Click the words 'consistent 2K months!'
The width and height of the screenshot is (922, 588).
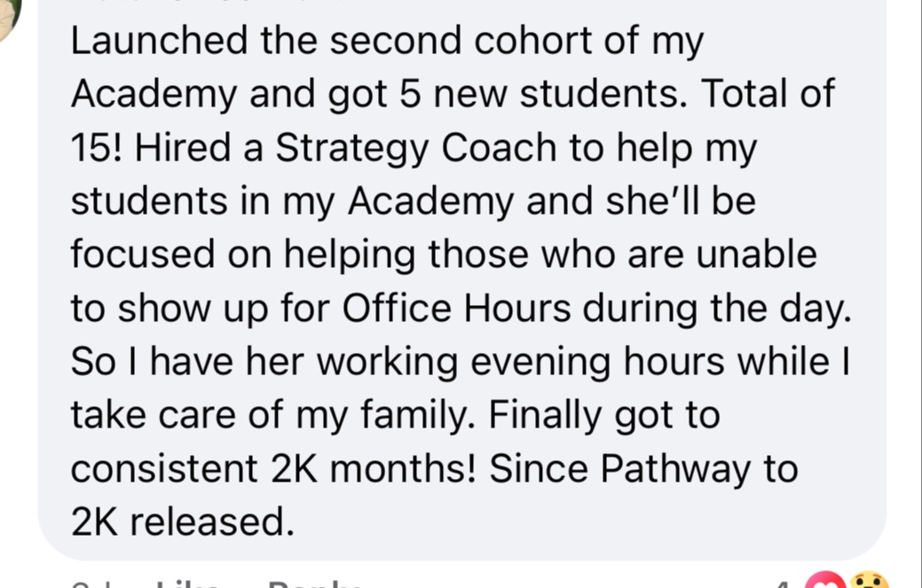272,469
